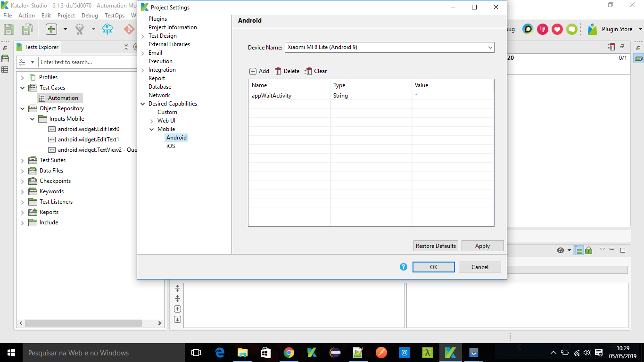The height and width of the screenshot is (362, 644).
Task: Toggle the tree view icon in log panel
Action: pyautogui.click(x=579, y=250)
